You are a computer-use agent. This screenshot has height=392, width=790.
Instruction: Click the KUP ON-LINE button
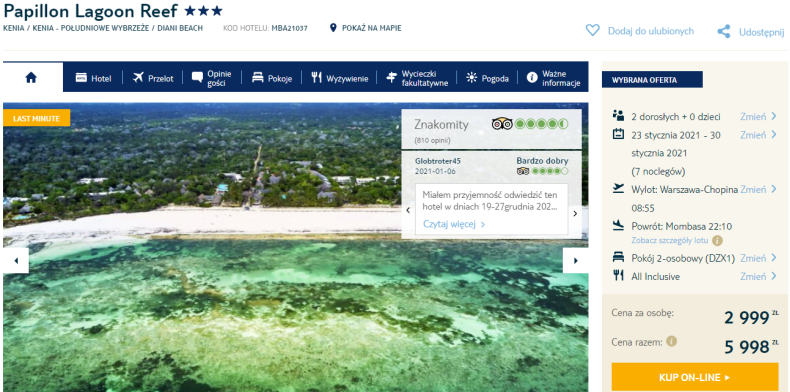point(694,377)
